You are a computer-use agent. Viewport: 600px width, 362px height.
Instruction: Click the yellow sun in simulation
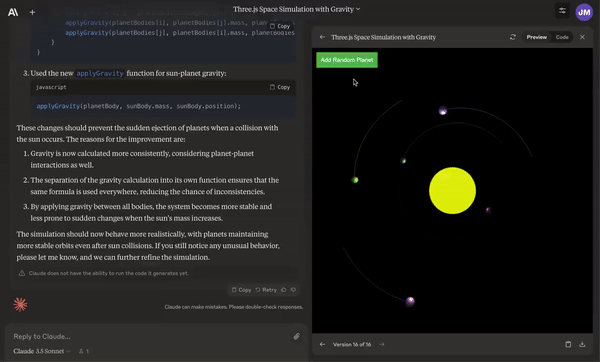coord(452,191)
